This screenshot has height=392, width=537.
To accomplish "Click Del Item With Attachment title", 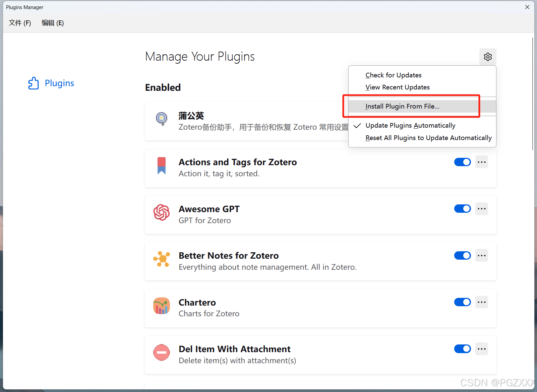I will [x=235, y=349].
